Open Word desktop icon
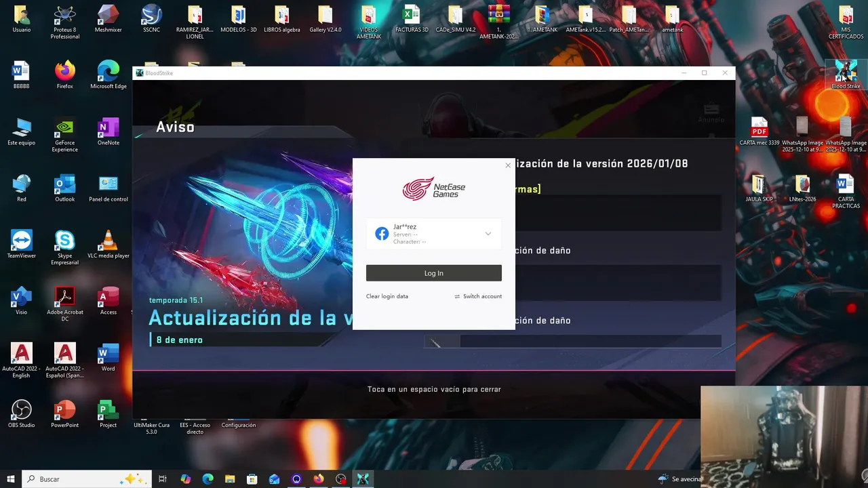The width and height of the screenshot is (868, 488). coord(108,357)
